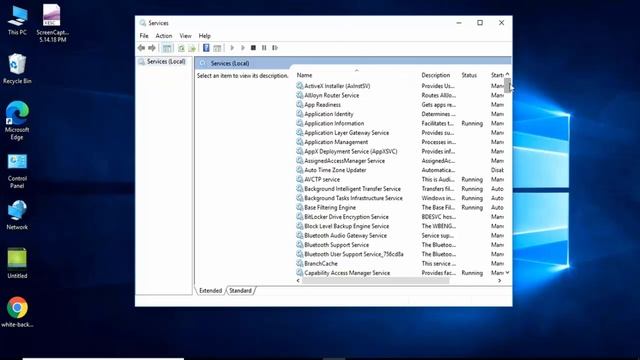Viewport: 640px width, 360px height.
Task: Switch to the Standard tab
Action: [240, 291]
